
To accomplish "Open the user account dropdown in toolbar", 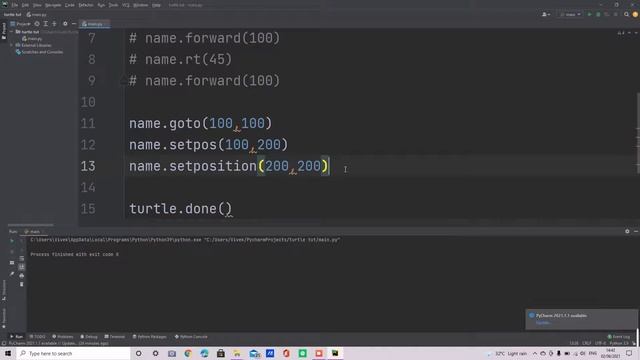I will [546, 14].
